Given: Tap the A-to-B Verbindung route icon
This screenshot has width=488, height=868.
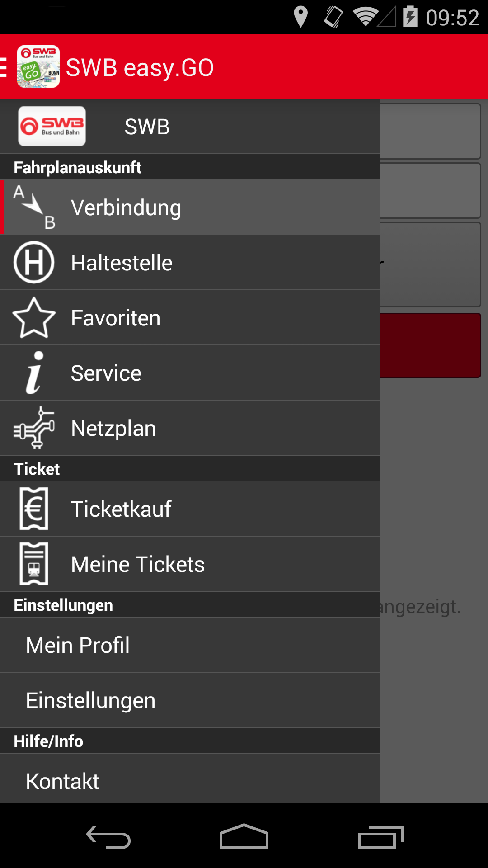Looking at the screenshot, I should coord(34,207).
